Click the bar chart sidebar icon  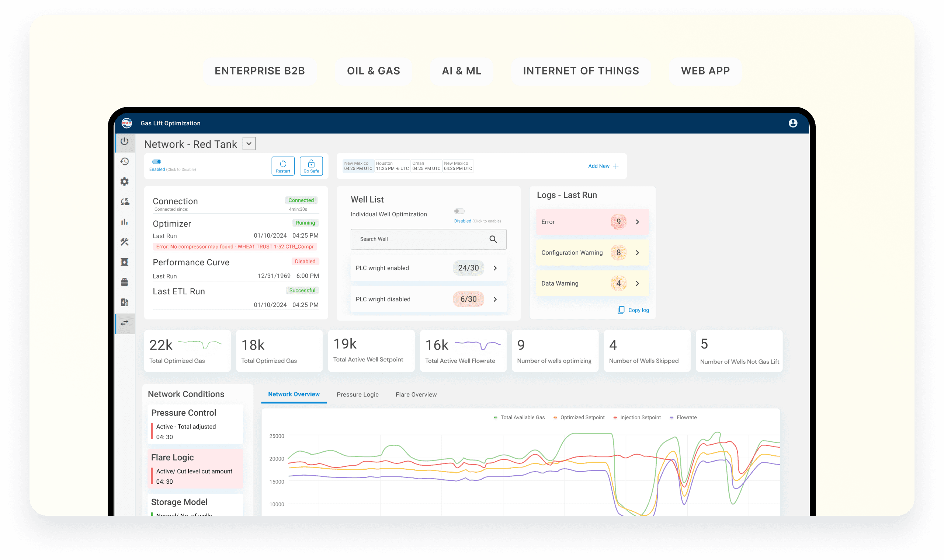coord(125,222)
